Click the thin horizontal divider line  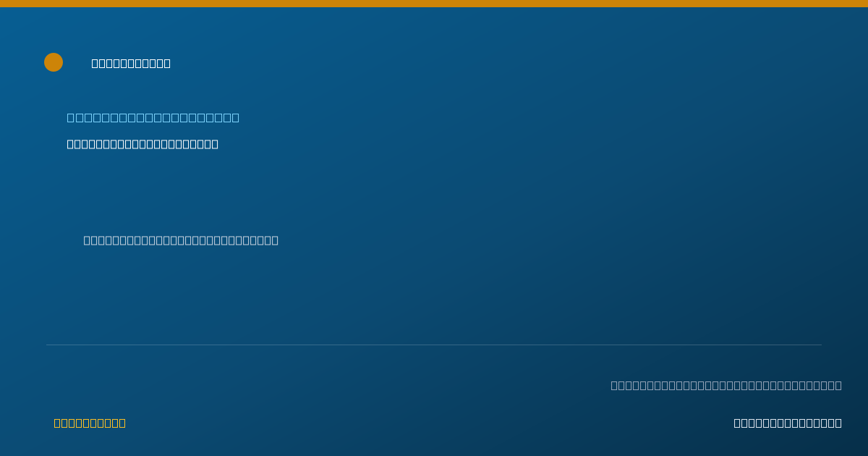pos(434,345)
